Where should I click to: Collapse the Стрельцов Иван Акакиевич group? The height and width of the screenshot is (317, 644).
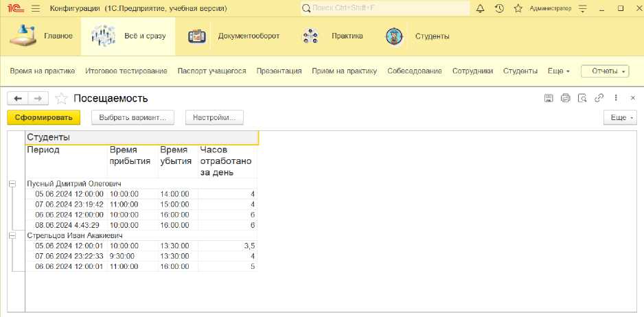pyautogui.click(x=12, y=236)
